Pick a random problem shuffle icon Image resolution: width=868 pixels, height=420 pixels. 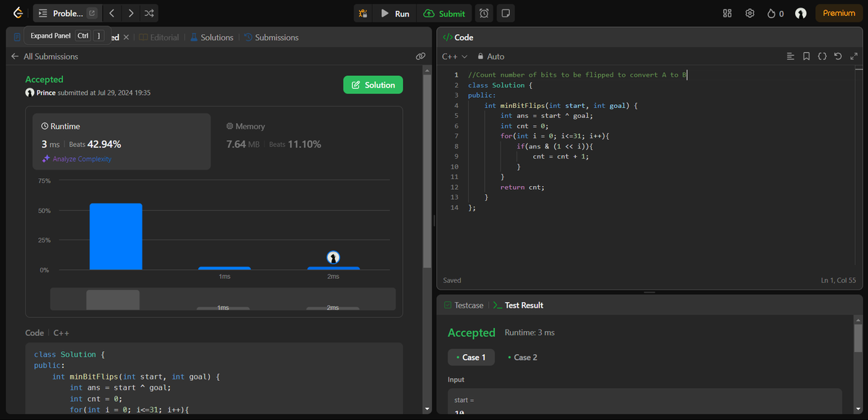coord(149,13)
